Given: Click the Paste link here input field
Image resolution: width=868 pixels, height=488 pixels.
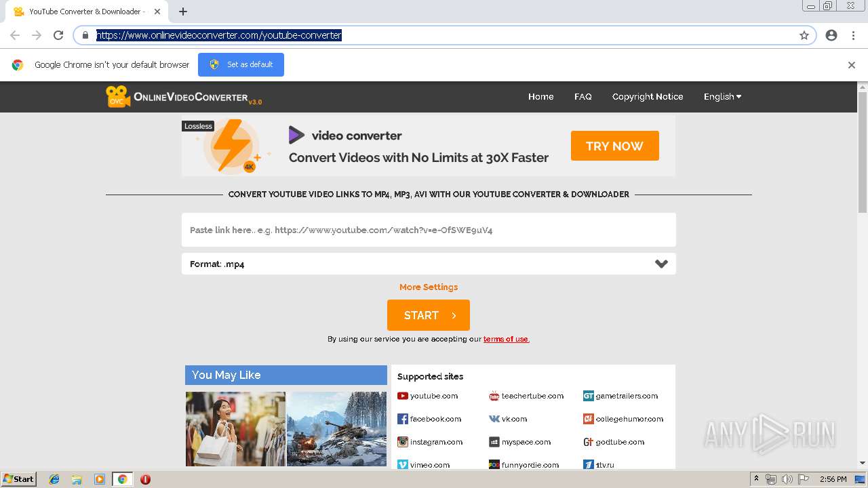Looking at the screenshot, I should coord(429,230).
